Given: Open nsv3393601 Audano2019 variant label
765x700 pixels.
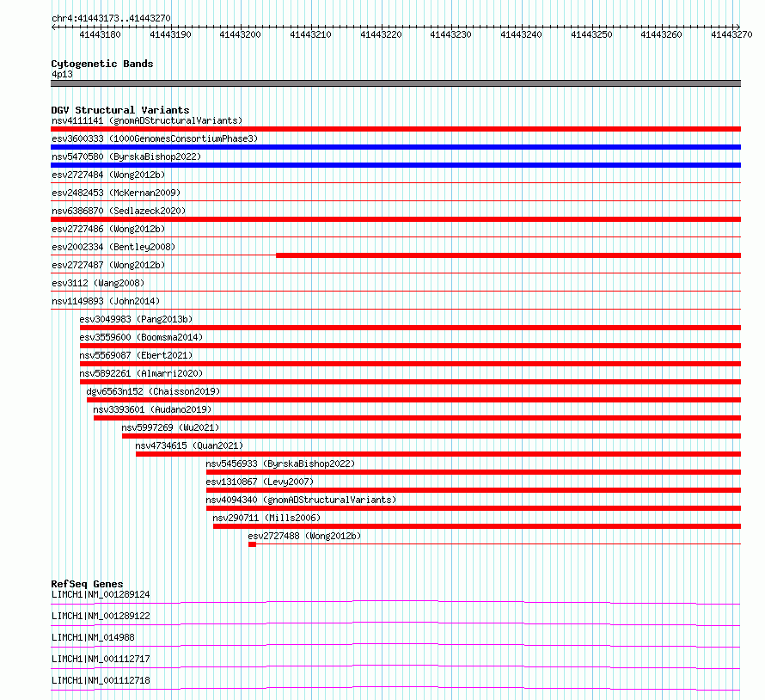Looking at the screenshot, I should (152, 409).
